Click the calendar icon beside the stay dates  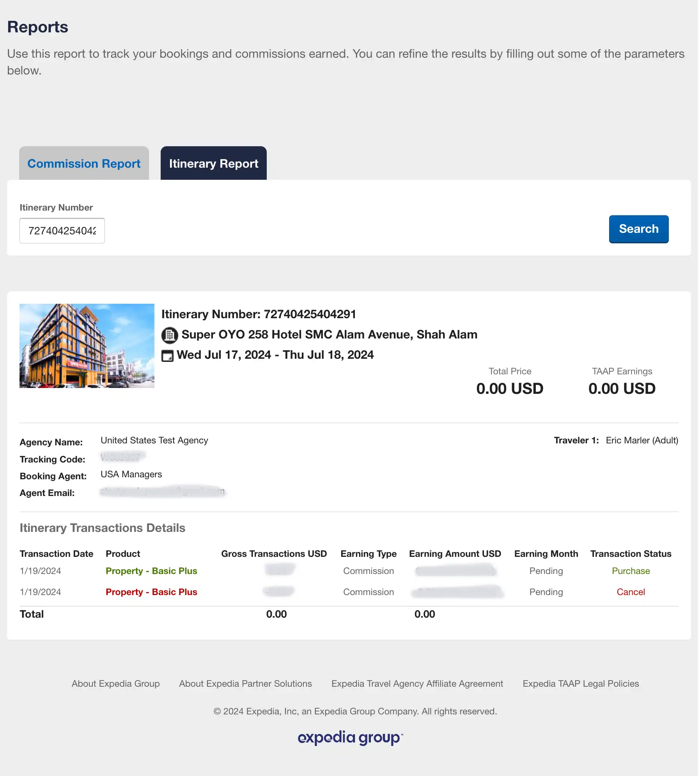click(x=168, y=356)
